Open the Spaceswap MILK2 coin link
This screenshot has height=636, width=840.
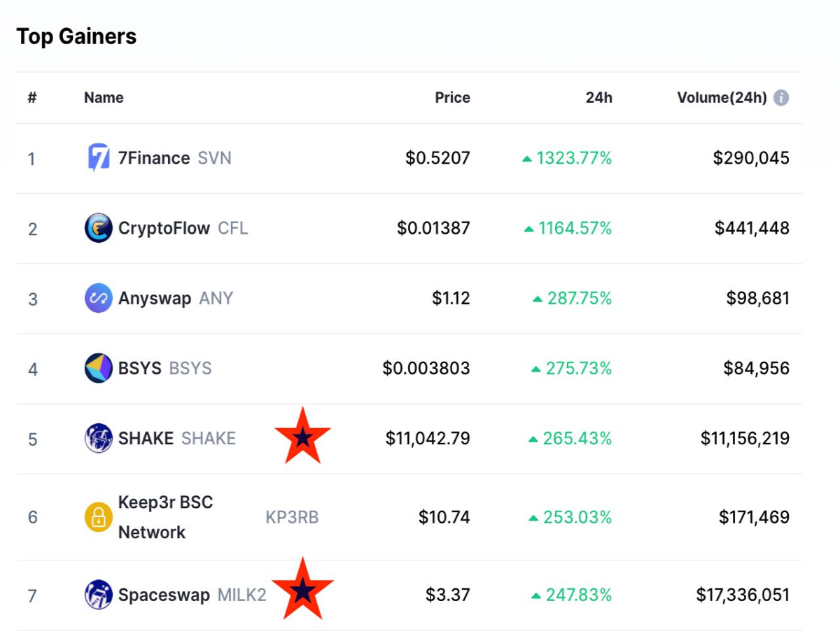(192, 595)
